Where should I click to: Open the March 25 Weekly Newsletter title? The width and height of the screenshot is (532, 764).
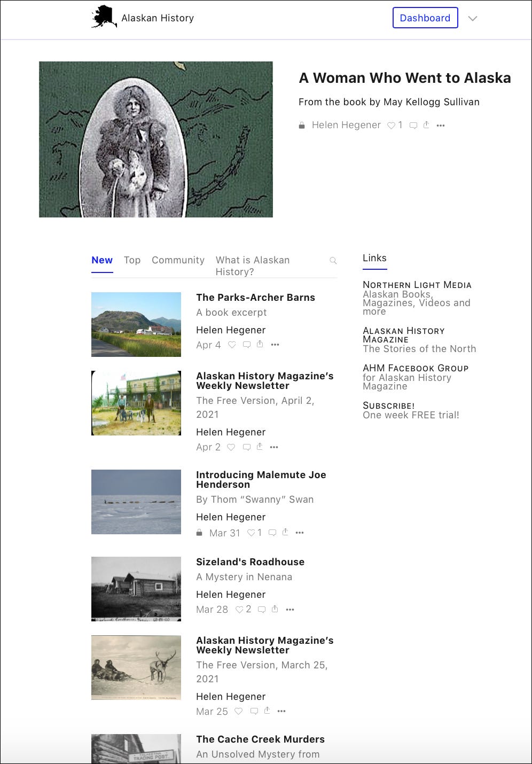pos(265,645)
